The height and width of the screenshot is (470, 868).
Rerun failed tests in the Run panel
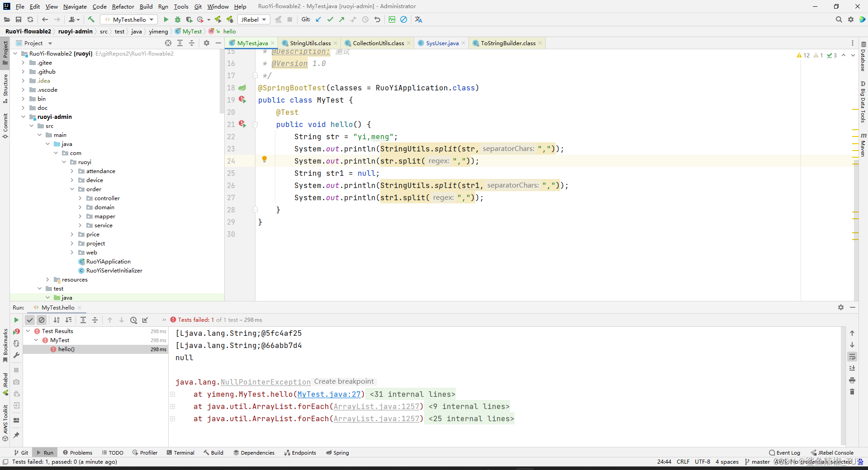(x=16, y=332)
